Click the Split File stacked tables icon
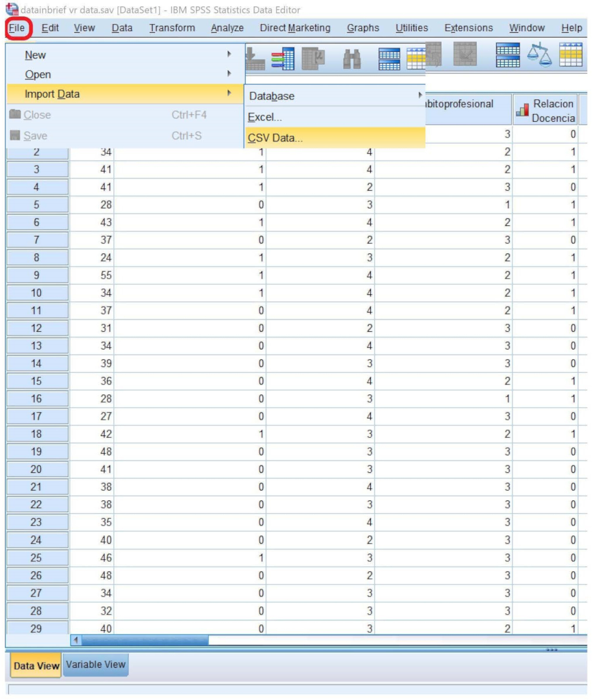592x700 pixels. tap(508, 55)
